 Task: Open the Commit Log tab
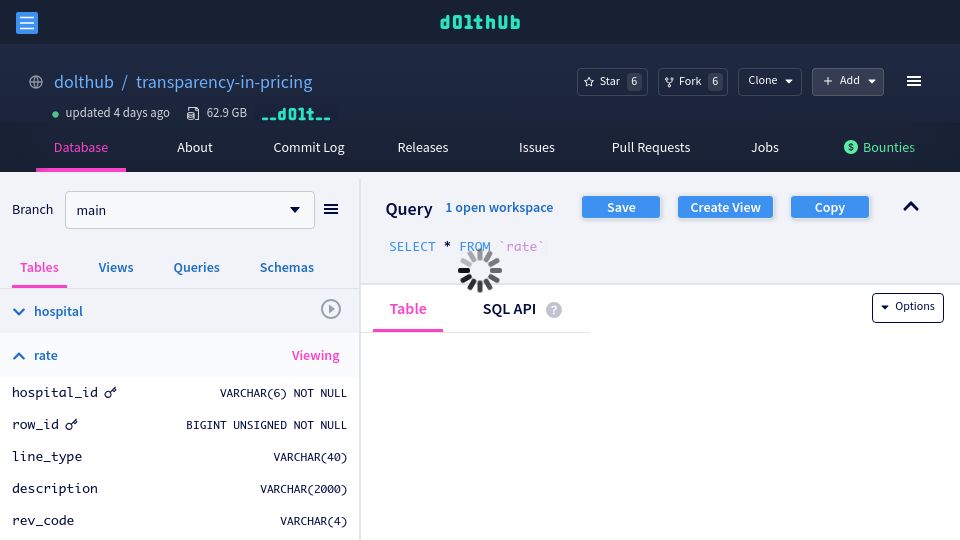(x=309, y=148)
